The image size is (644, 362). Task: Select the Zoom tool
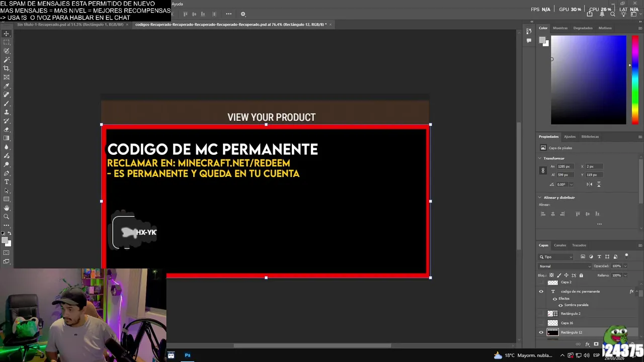click(7, 216)
